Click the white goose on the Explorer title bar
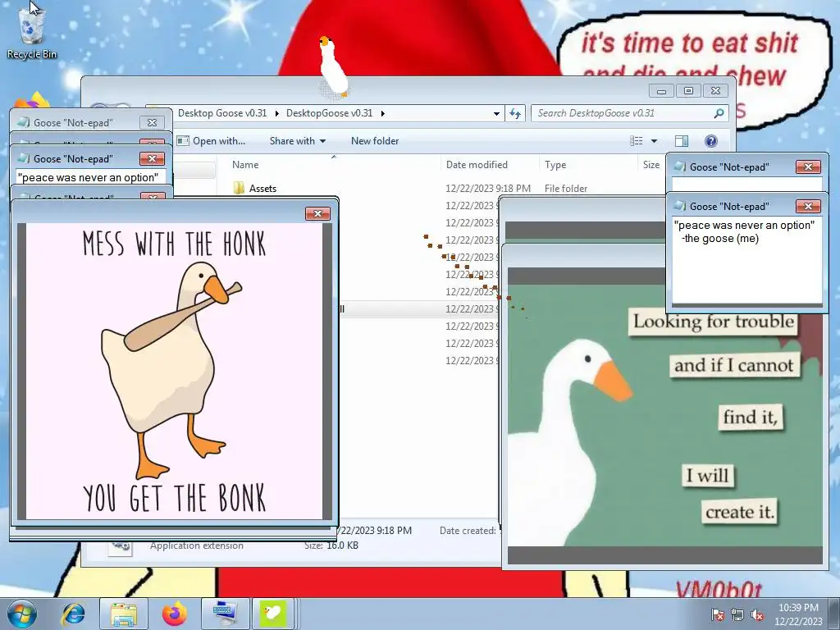Image resolution: width=840 pixels, height=630 pixels. tap(333, 67)
